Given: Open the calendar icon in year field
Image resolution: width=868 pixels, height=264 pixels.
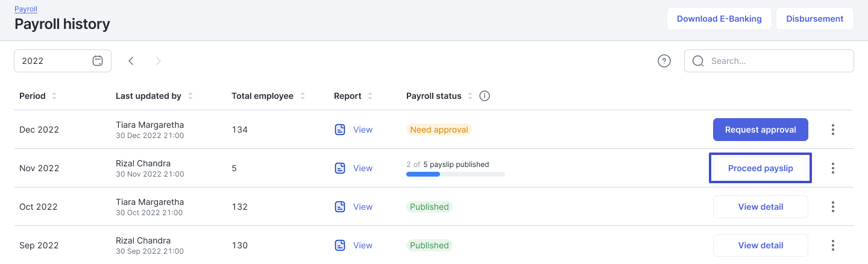Looking at the screenshot, I should [x=98, y=61].
